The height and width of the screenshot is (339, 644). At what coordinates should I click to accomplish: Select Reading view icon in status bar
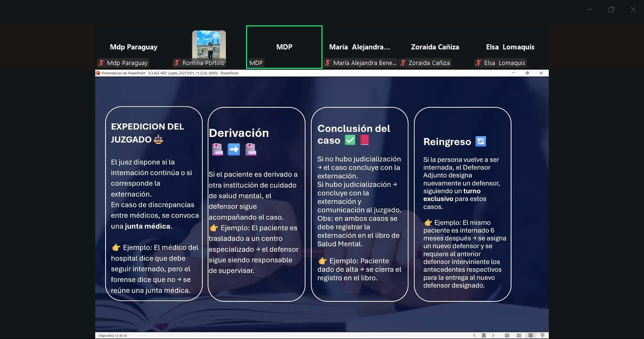531,335
